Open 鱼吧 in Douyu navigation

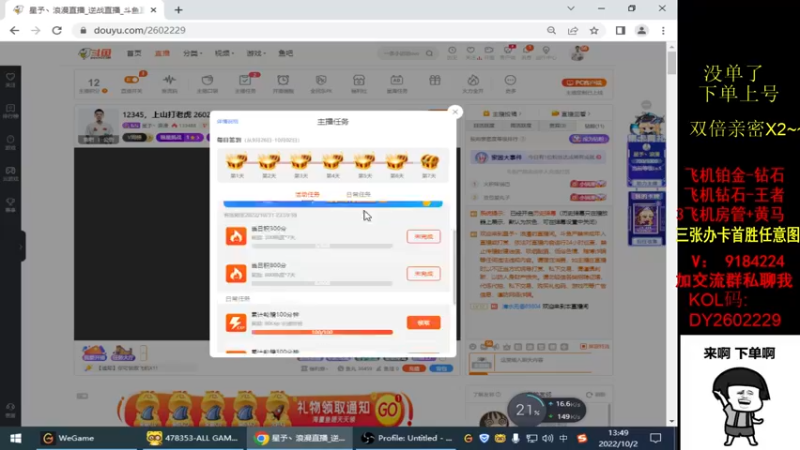pyautogui.click(x=286, y=53)
